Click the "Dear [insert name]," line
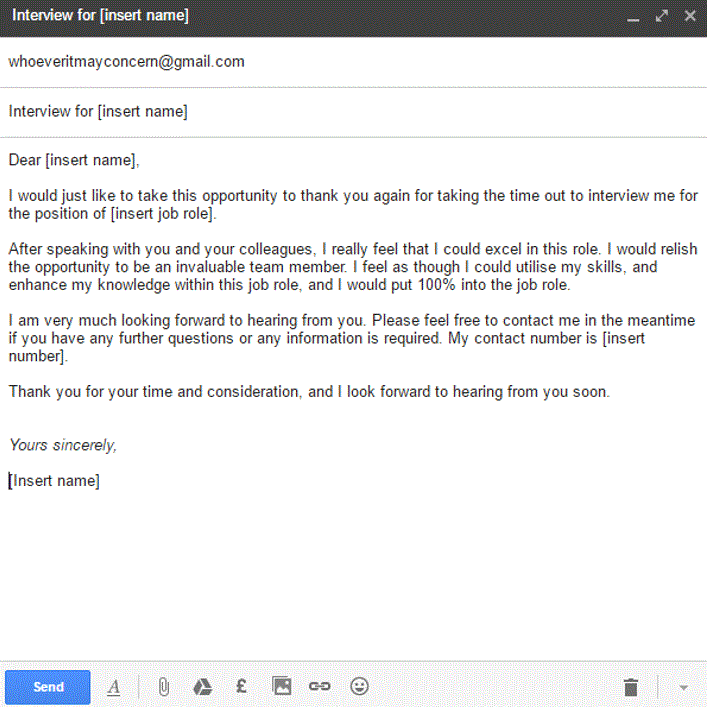The image size is (709, 708). (75, 160)
